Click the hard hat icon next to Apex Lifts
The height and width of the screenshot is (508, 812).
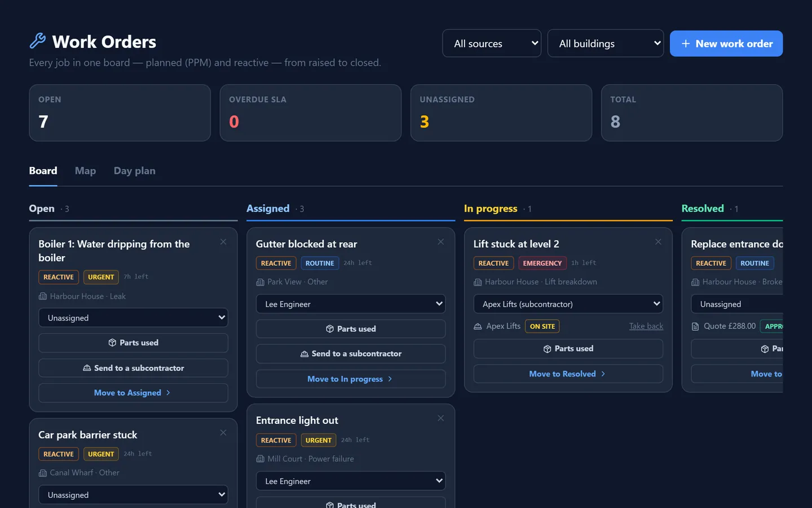click(478, 326)
